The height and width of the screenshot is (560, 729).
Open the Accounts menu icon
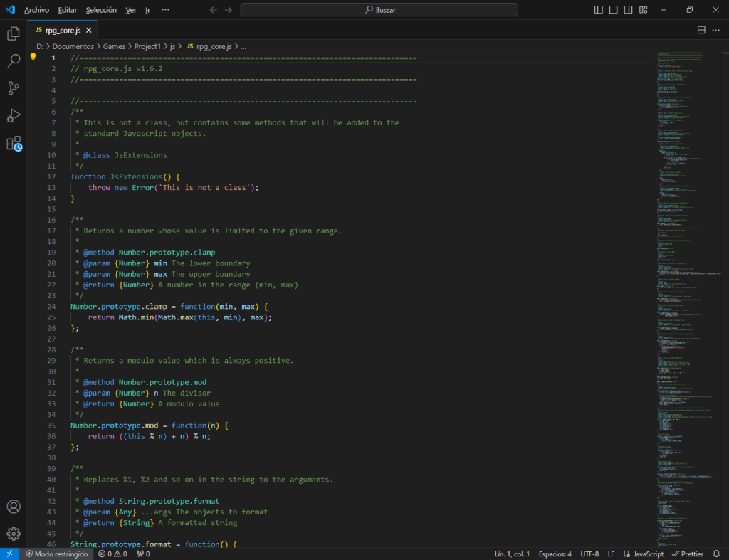tap(14, 506)
